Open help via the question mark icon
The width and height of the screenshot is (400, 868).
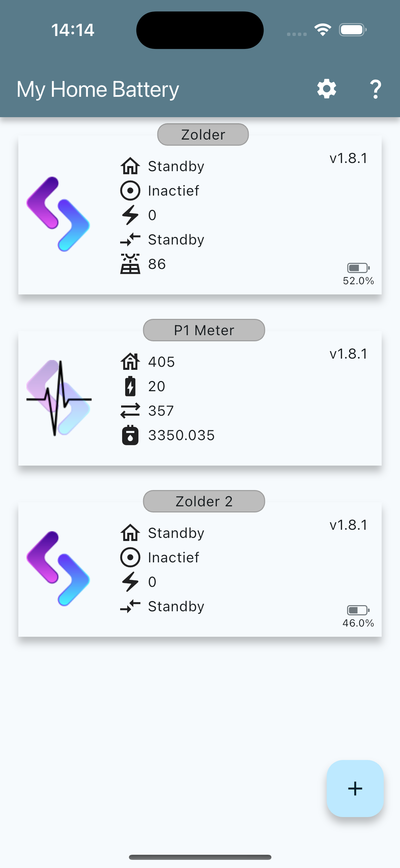point(375,89)
